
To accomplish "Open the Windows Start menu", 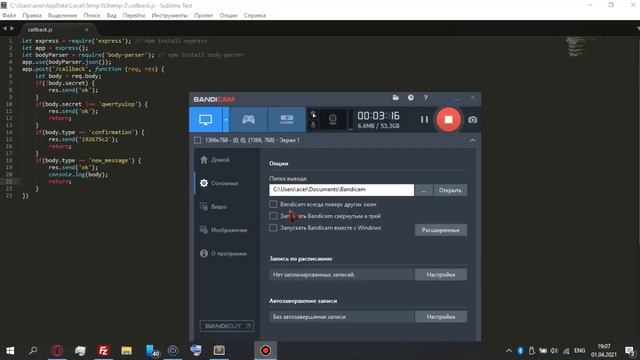I will (10, 351).
